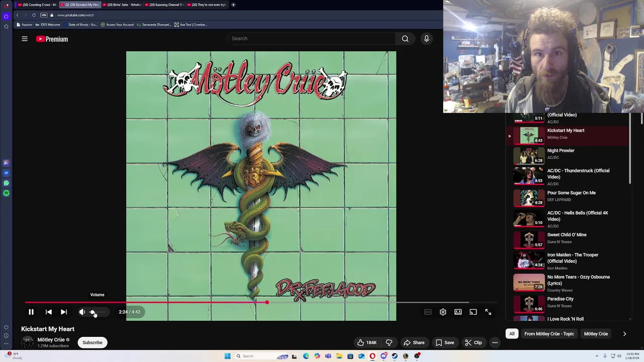Open Microsoft Edge from taskbar
The height and width of the screenshot is (362, 644).
(x=306, y=356)
